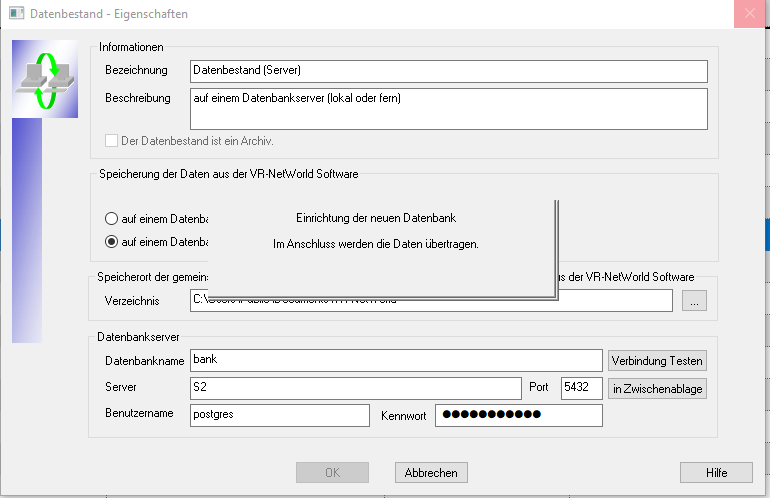Viewport: 770px width, 498px height.
Task: Toggle 'Der Datenbestand ist ein Archiv' checkbox
Action: click(x=111, y=141)
